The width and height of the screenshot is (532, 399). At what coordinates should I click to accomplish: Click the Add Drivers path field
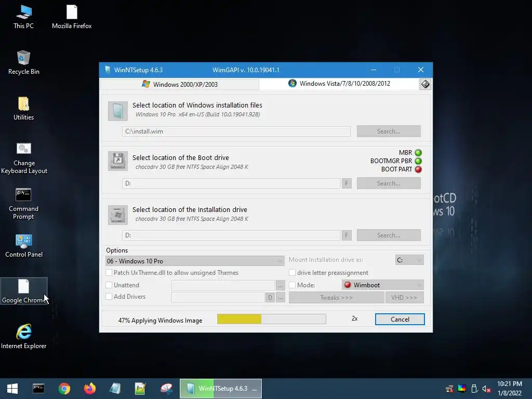point(218,298)
